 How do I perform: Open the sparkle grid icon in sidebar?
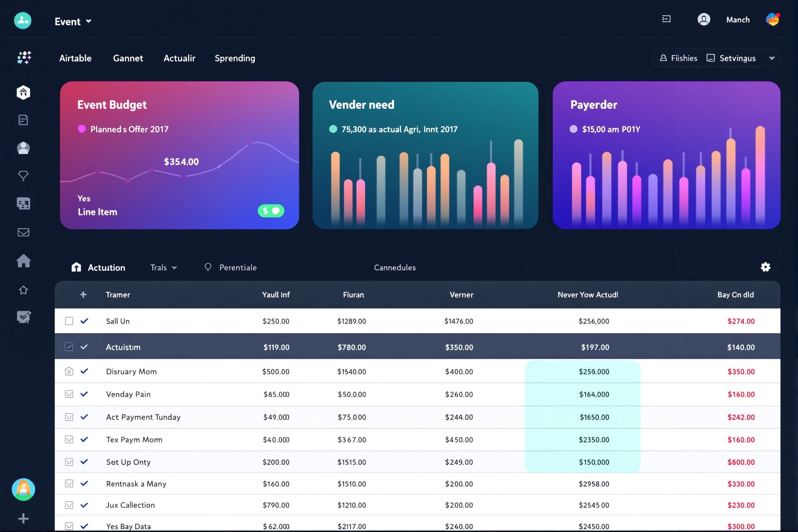pyautogui.click(x=24, y=58)
